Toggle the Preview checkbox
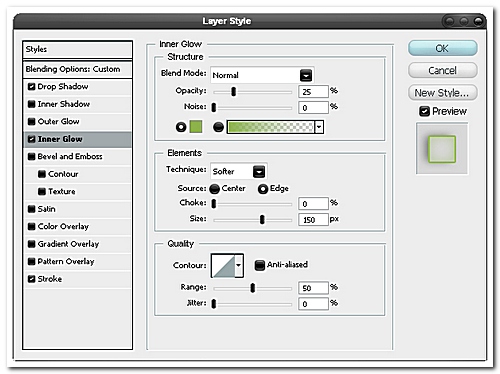Screen dimensions: 500x374 point(424,111)
